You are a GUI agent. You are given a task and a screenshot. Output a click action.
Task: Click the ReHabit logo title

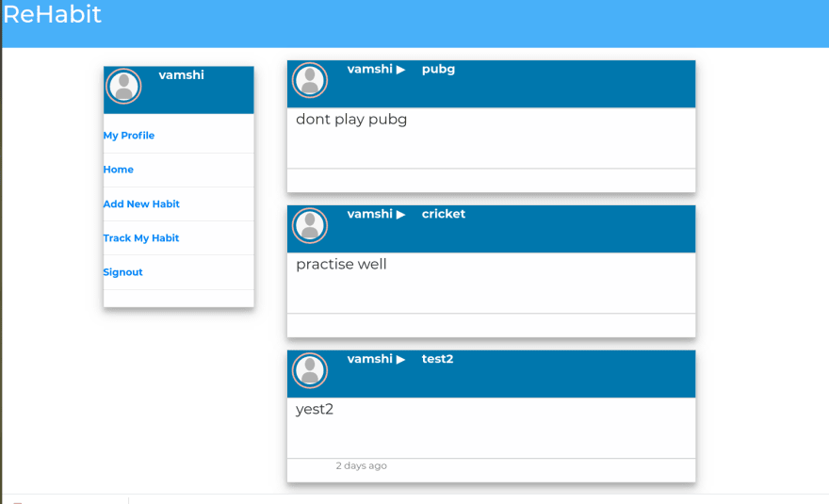coord(53,14)
